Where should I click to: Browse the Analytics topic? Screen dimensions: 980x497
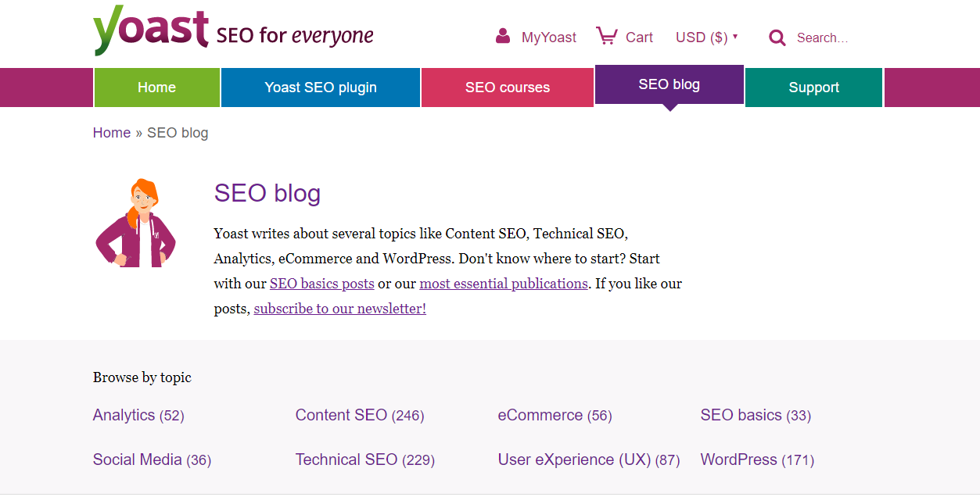pyautogui.click(x=124, y=415)
